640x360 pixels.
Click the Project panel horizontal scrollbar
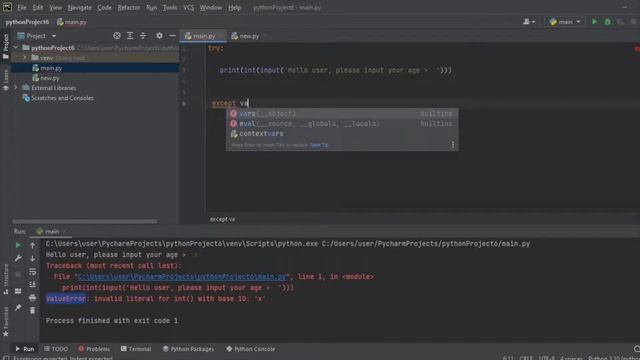85,222
